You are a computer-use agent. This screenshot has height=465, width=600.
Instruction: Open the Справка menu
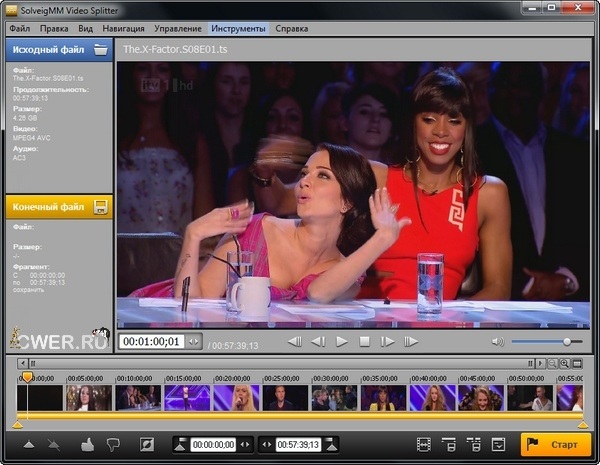coord(292,29)
